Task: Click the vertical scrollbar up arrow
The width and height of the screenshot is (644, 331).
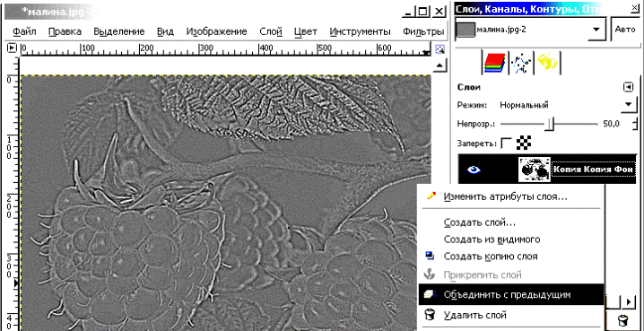Action: tap(439, 65)
